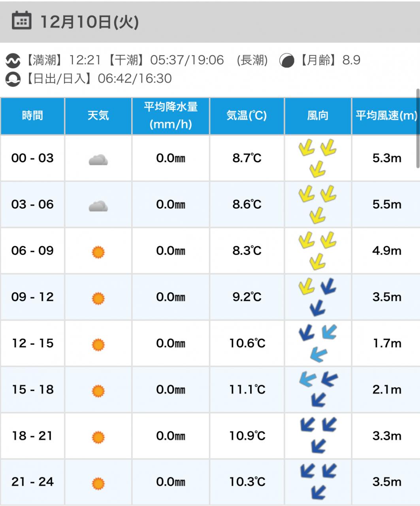
Task: Click the cloudy icon for 00 - 03
Action: point(98,159)
